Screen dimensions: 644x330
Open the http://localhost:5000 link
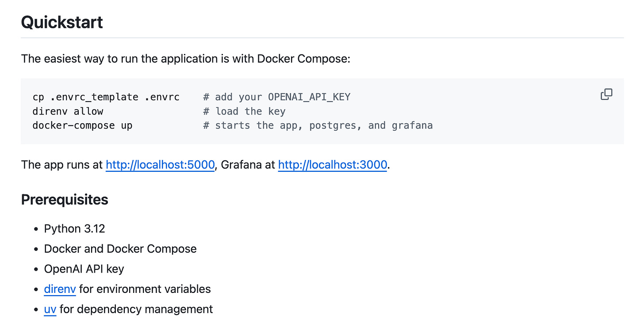(x=160, y=165)
